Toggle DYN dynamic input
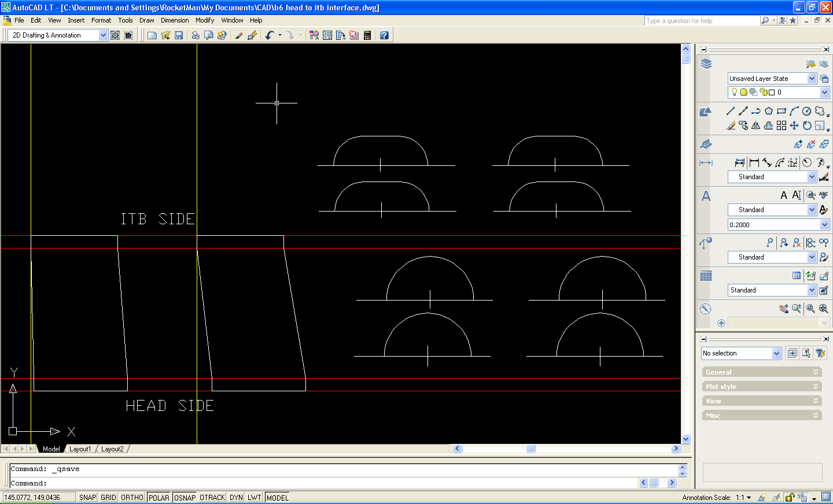The image size is (833, 504). point(236,498)
